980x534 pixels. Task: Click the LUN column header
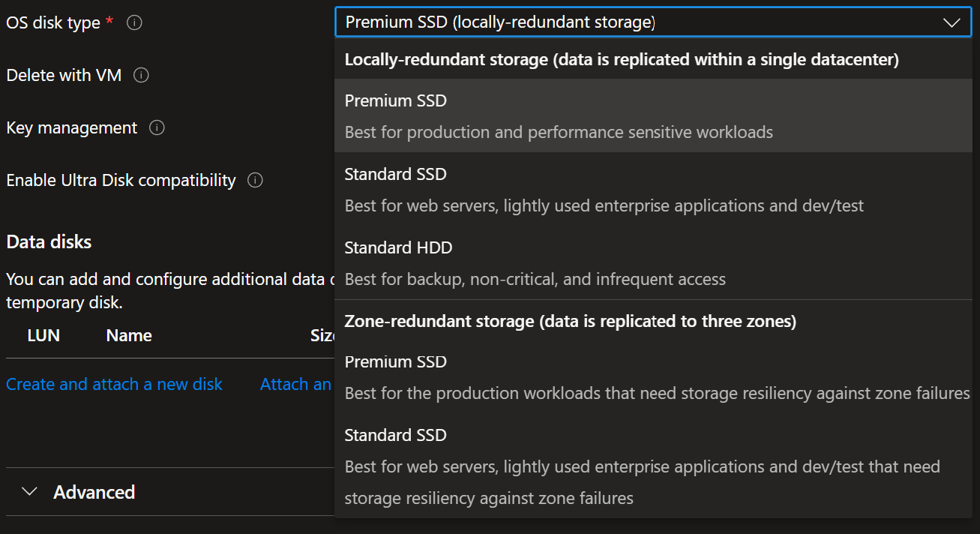[43, 335]
